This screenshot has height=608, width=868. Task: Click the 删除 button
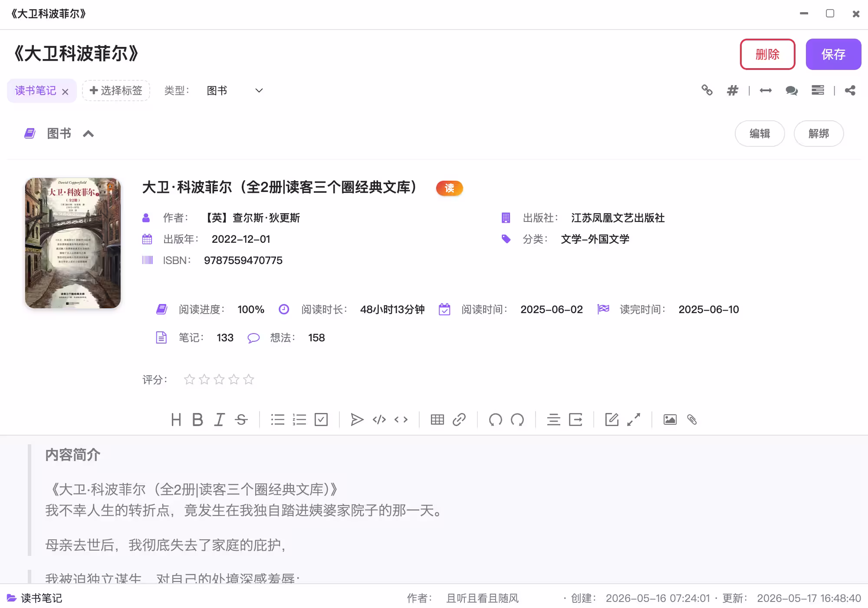click(x=767, y=54)
